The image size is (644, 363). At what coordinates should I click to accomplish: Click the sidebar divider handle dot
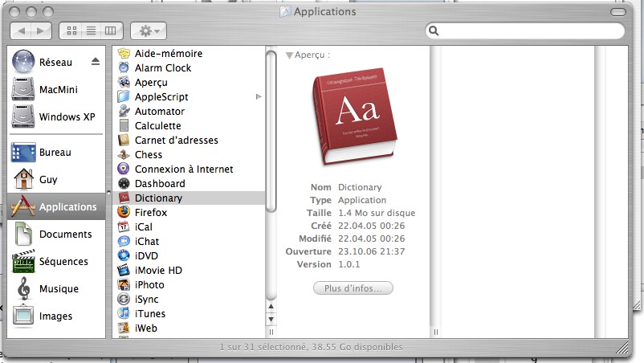(x=109, y=192)
